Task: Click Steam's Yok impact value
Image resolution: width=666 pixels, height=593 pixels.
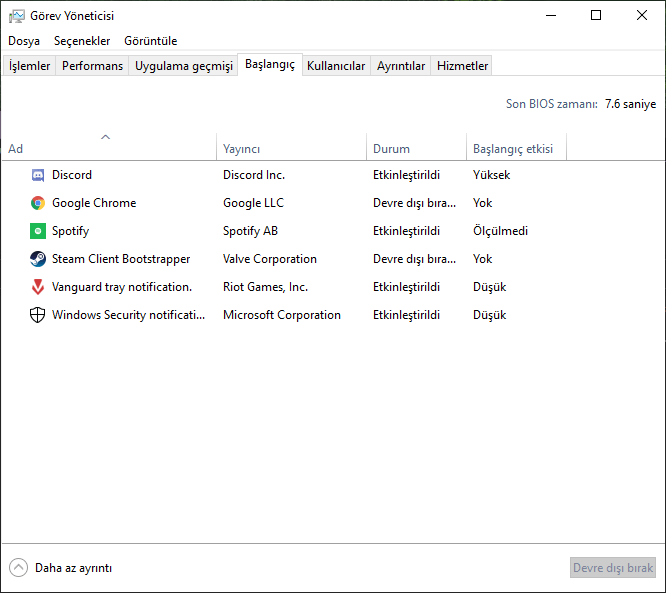Action: coord(483,259)
